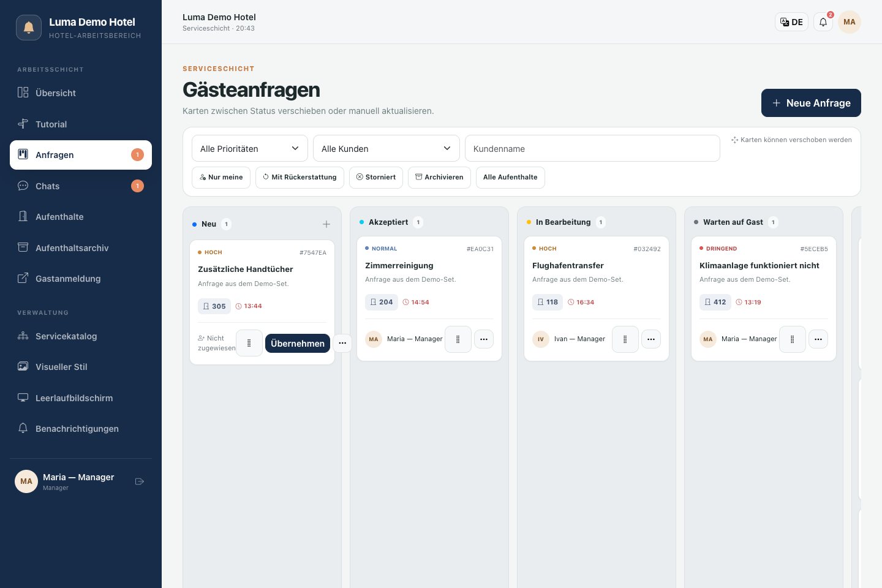Click the DRINGEND priority label
Screen dimensions: 882x588
718,249
